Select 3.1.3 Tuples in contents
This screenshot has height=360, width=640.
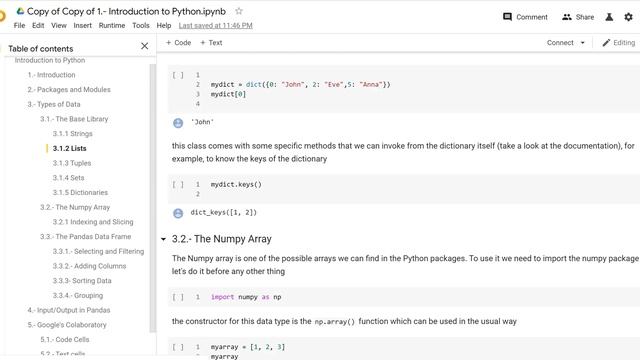pyautogui.click(x=72, y=163)
